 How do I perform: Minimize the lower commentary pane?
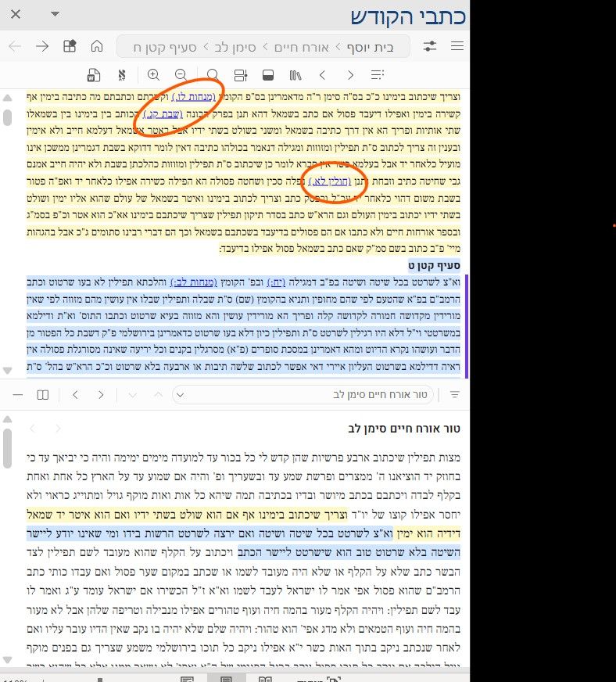18,394
